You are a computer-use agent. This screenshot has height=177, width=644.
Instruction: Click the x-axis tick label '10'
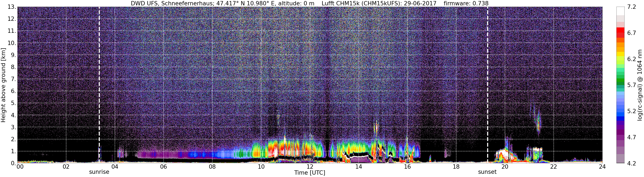[x=261, y=167]
